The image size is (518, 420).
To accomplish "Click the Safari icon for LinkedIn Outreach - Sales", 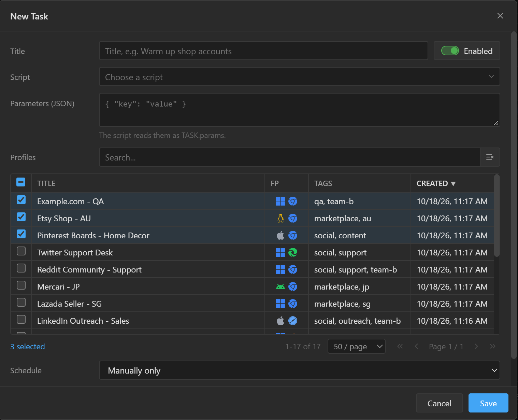I will (293, 321).
